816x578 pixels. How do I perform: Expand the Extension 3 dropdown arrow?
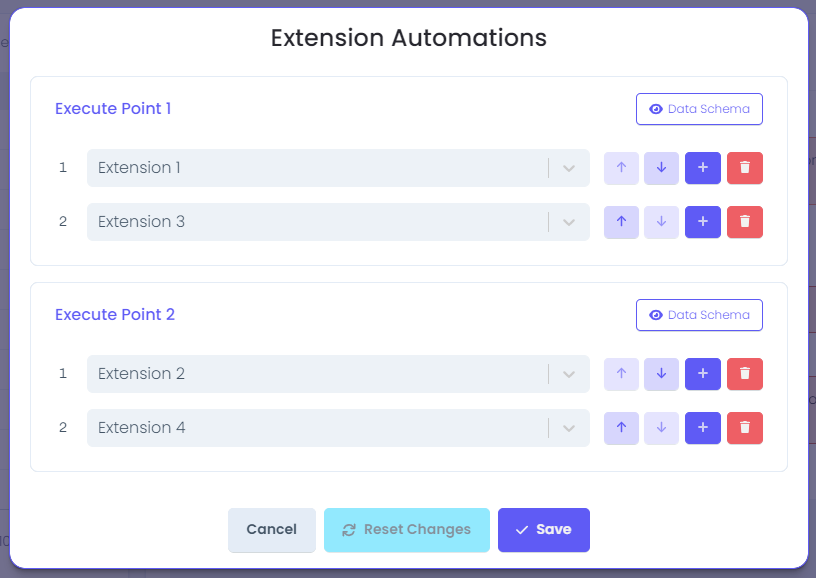pos(569,223)
